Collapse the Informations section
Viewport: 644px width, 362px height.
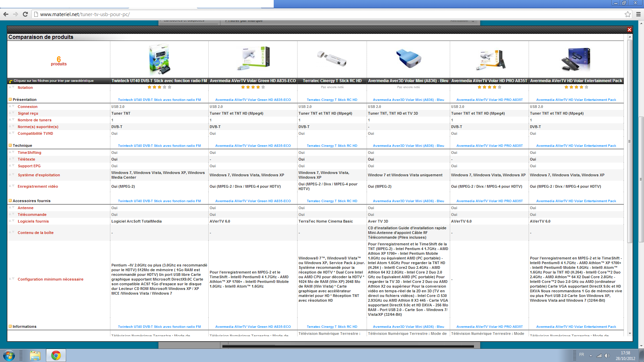10,326
